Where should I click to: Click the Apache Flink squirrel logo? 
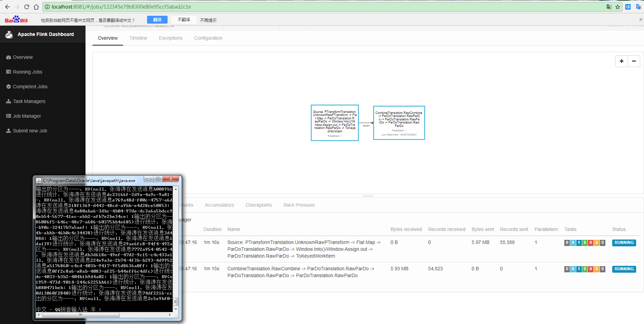[x=9, y=34]
